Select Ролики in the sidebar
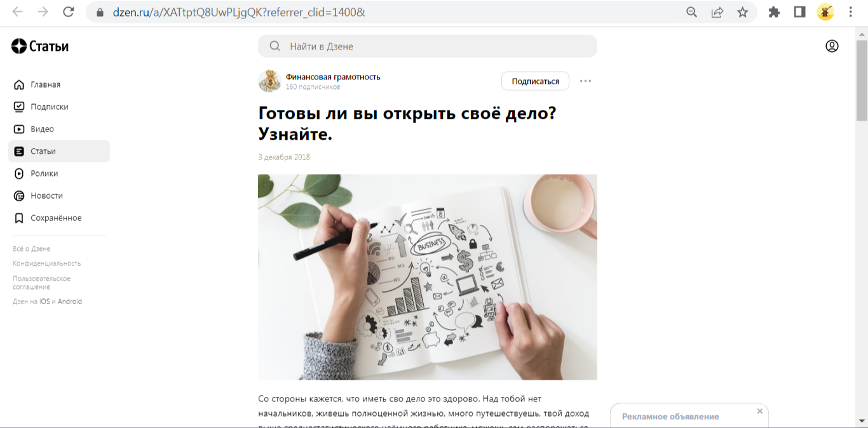 44,173
